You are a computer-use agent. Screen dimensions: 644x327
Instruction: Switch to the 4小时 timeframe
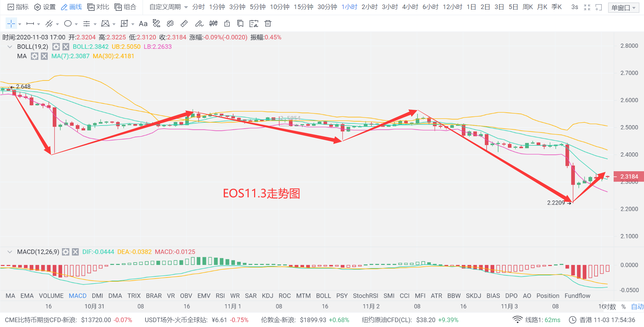click(410, 7)
